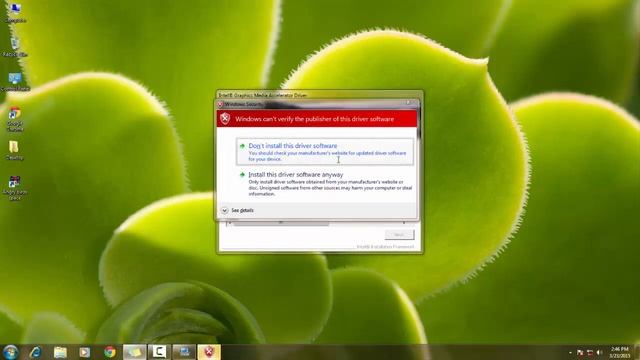Screen dimensions: 640x360
Task: Select the yellow folder desktop icon
Action: (x=14, y=150)
